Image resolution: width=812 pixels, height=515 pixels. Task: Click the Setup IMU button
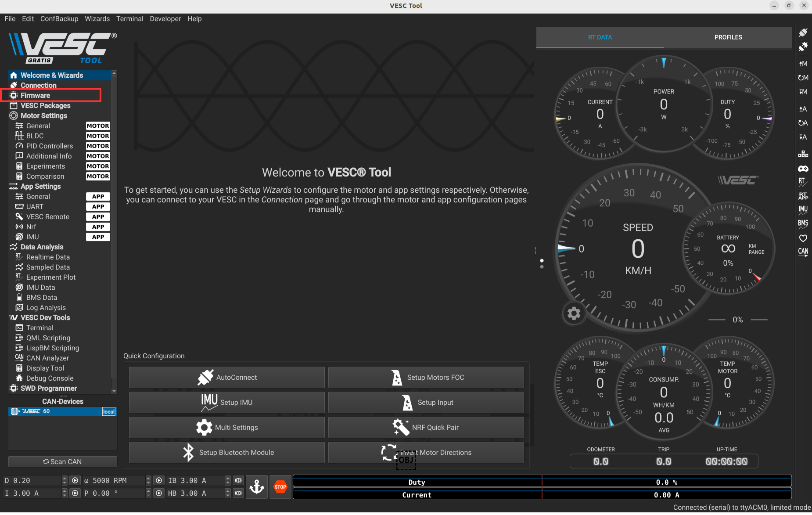227,403
